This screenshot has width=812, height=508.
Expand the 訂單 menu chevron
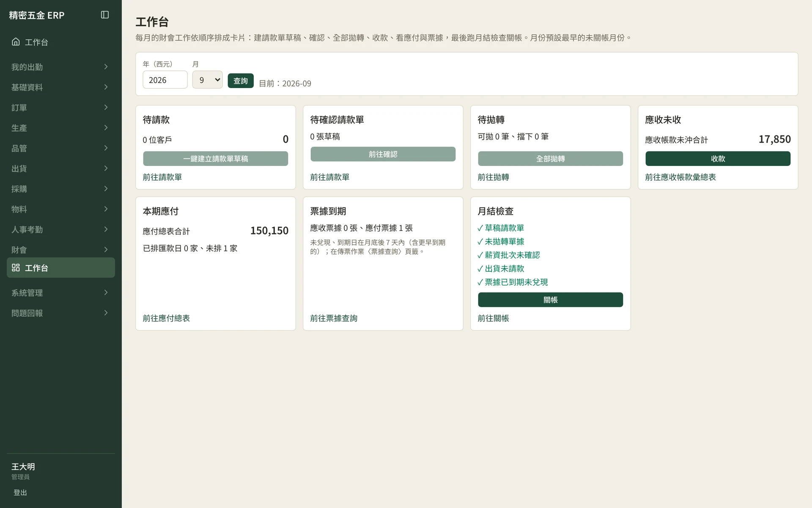(x=106, y=108)
